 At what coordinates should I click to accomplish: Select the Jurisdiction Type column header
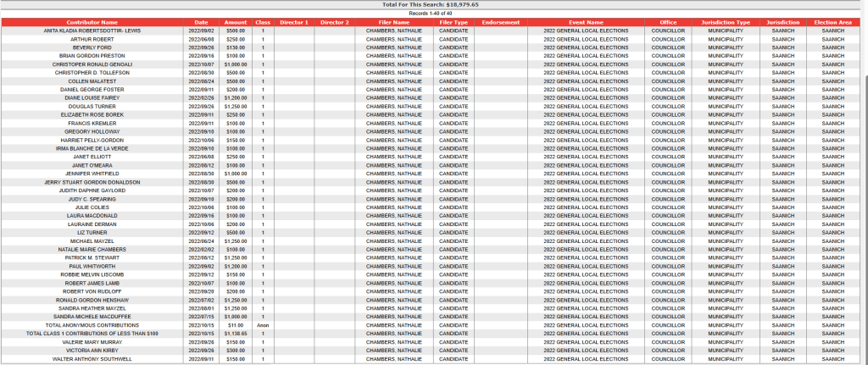pyautogui.click(x=725, y=22)
